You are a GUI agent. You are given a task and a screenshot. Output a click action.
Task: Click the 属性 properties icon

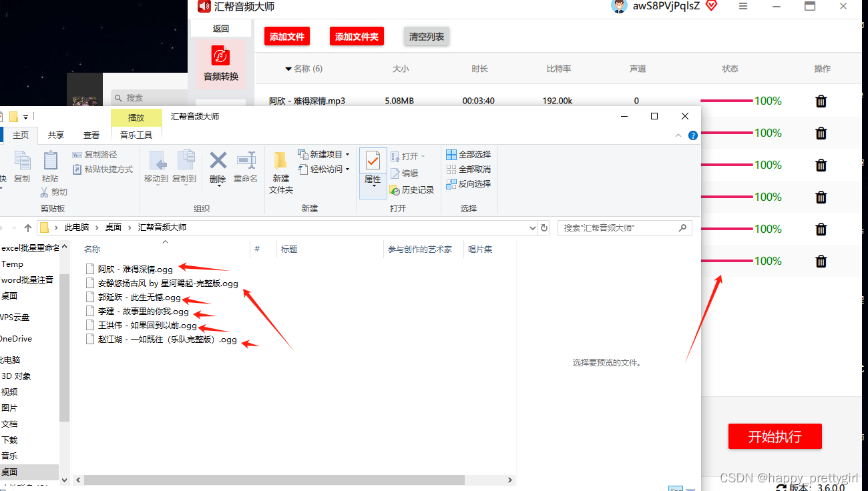click(373, 161)
